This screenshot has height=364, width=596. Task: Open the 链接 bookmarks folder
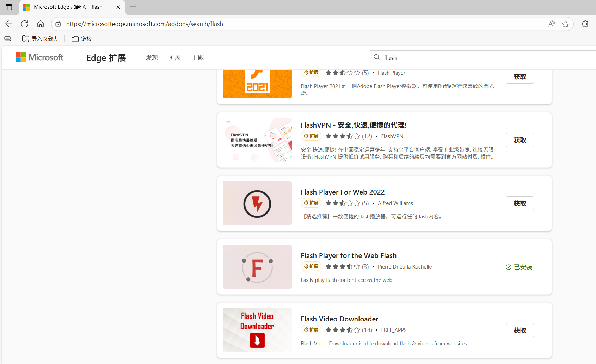click(x=82, y=39)
